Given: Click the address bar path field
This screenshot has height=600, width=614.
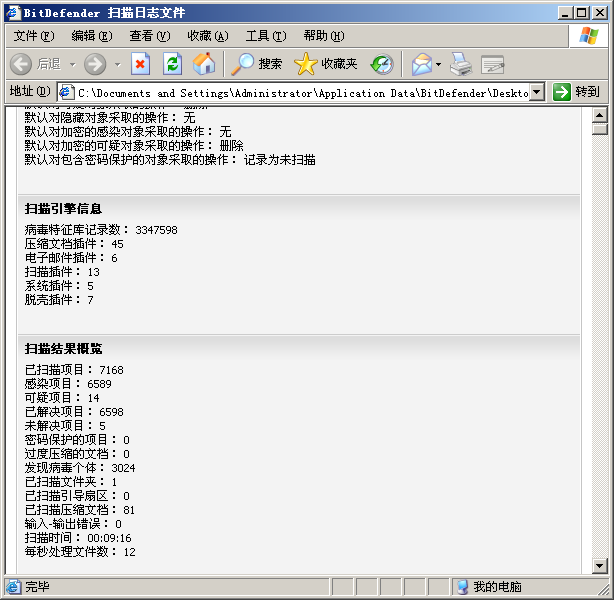Looking at the screenshot, I should (303, 93).
